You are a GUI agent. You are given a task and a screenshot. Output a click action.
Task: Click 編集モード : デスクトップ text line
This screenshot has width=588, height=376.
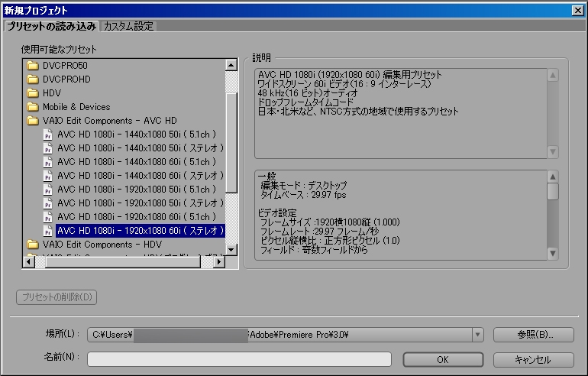[304, 186]
